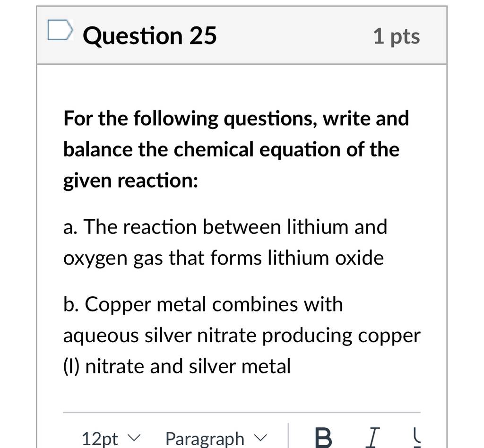The height and width of the screenshot is (448, 484).
Task: Click the 1 pts label
Action: coord(397,37)
